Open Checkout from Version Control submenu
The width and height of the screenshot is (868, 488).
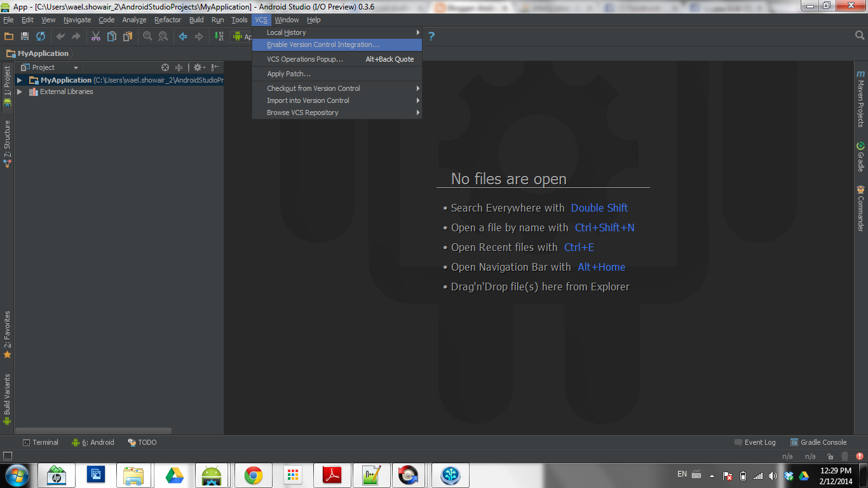337,88
